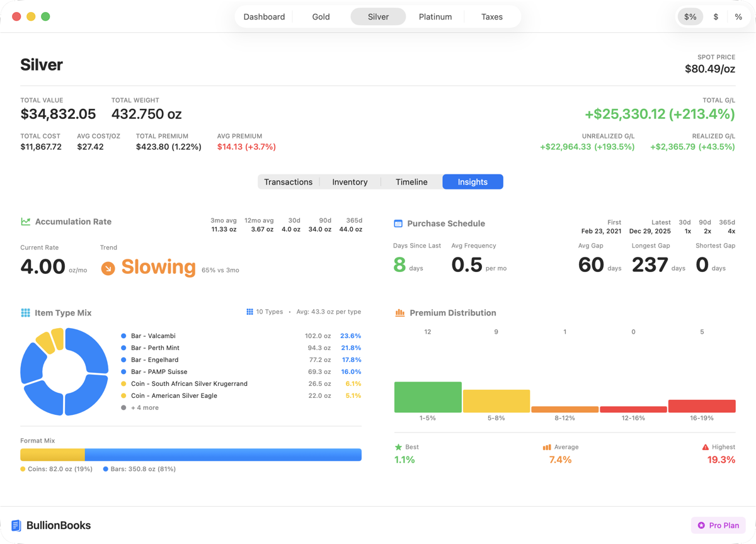Click the Item Type Mix grid icon
756x544 pixels.
coord(25,313)
